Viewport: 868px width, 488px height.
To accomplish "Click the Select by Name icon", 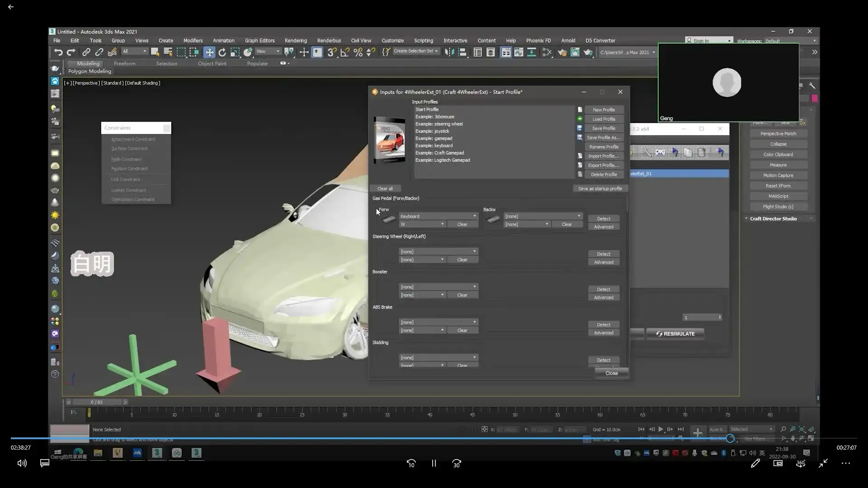I will coord(168,52).
